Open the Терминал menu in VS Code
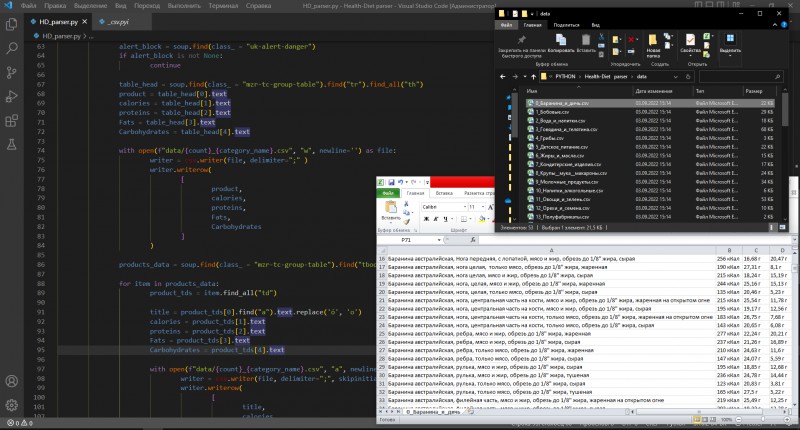The image size is (800, 430). [223, 6]
